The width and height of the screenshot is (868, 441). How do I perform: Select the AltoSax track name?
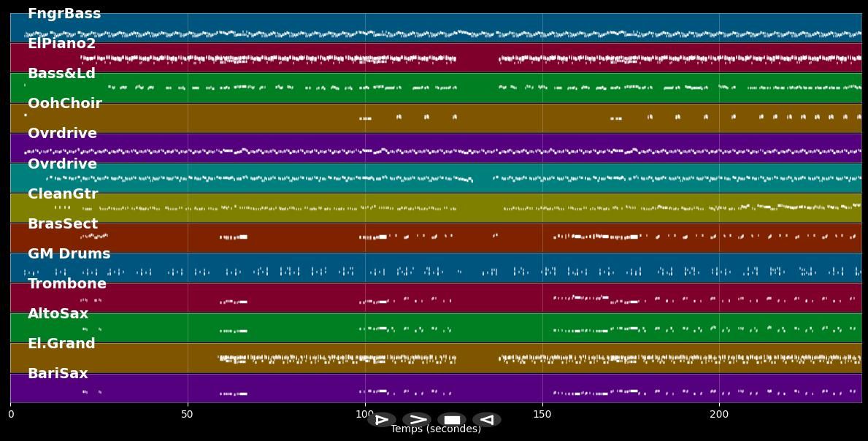point(58,314)
